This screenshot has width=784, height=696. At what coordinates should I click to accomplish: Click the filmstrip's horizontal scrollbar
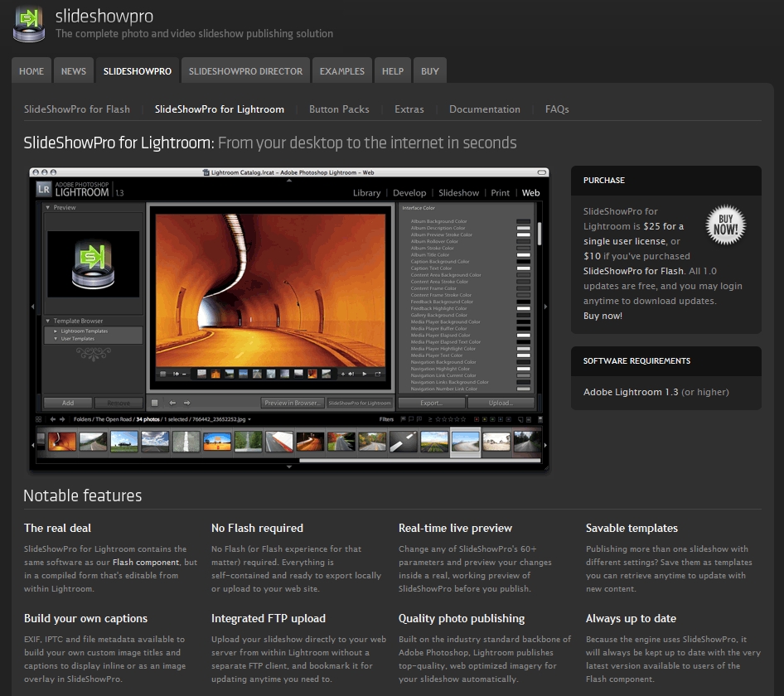click(419, 461)
